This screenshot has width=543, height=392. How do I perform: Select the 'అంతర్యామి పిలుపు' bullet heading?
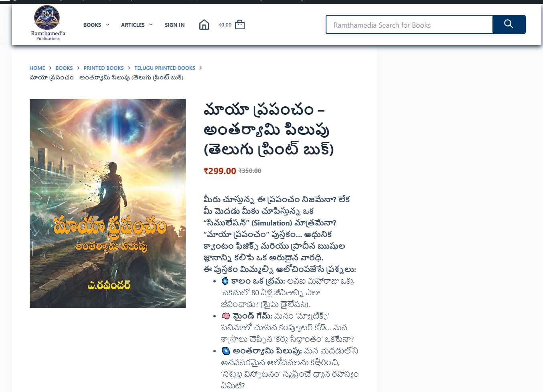[x=267, y=351]
